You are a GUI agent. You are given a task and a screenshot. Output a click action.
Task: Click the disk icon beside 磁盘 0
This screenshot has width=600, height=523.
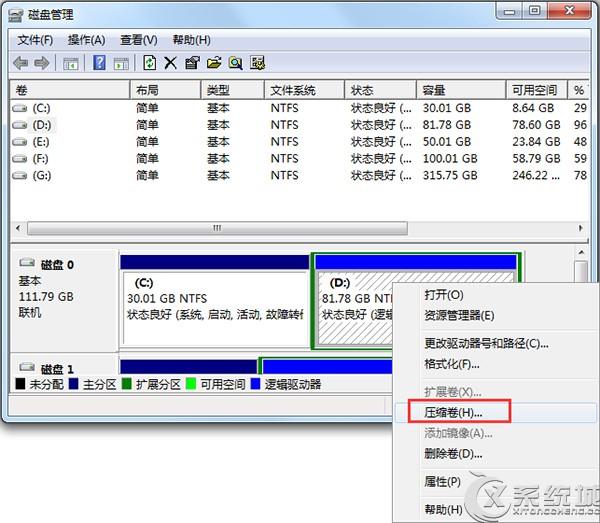click(27, 262)
